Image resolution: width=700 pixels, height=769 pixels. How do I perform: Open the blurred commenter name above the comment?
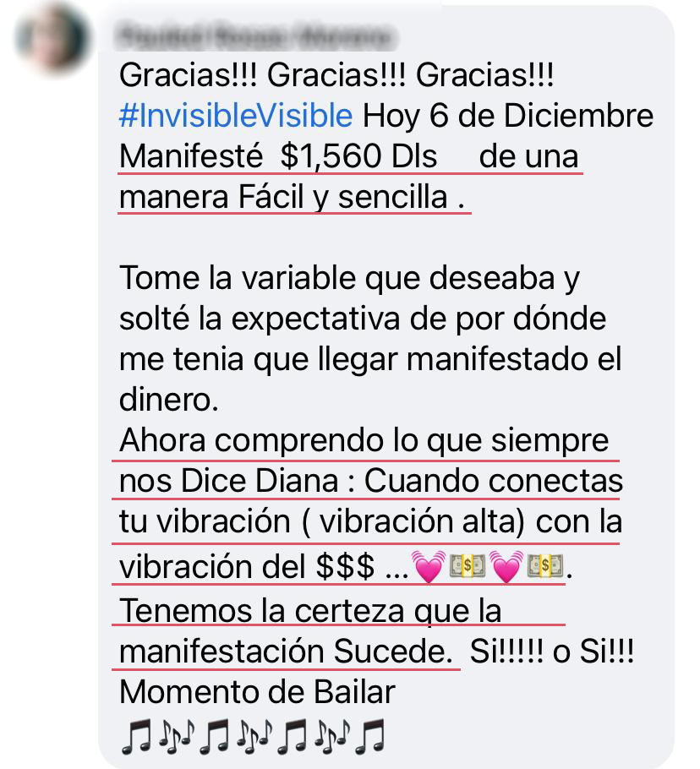pos(254,36)
